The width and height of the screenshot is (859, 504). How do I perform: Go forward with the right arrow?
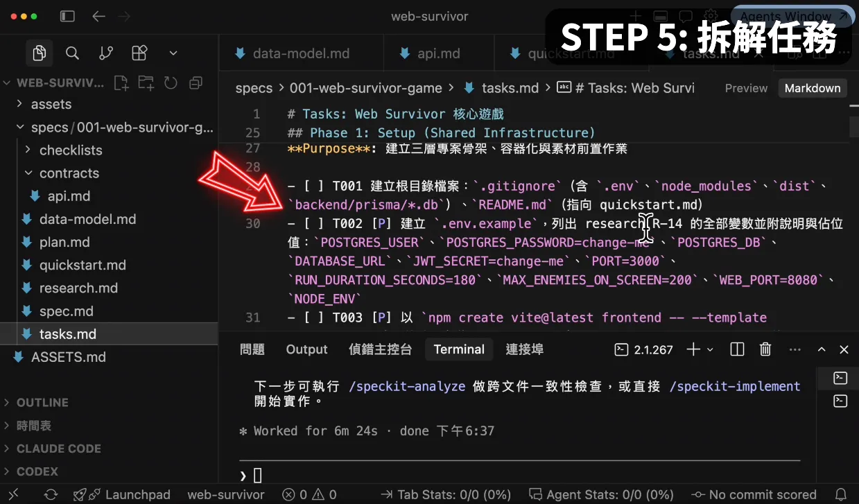(x=124, y=17)
